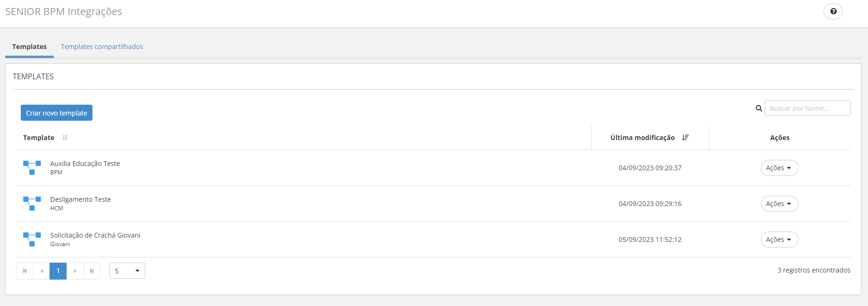Sort by the Template column sort icon
This screenshot has height=306, width=868.
pyautogui.click(x=65, y=138)
